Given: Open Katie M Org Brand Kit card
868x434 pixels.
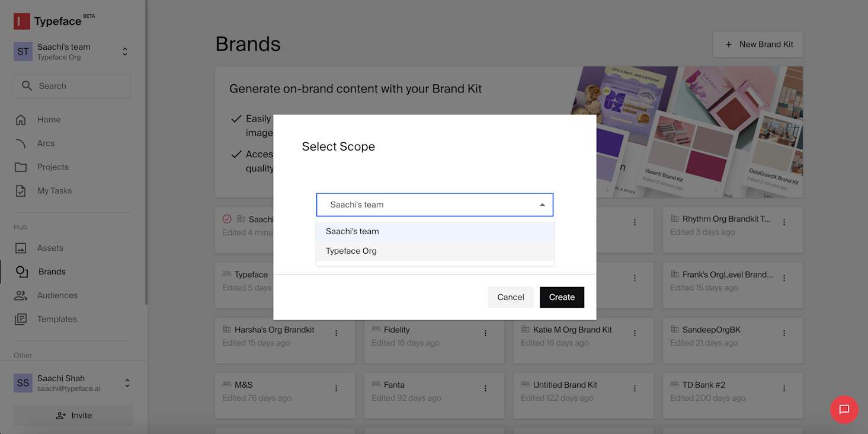Looking at the screenshot, I should (x=584, y=340).
